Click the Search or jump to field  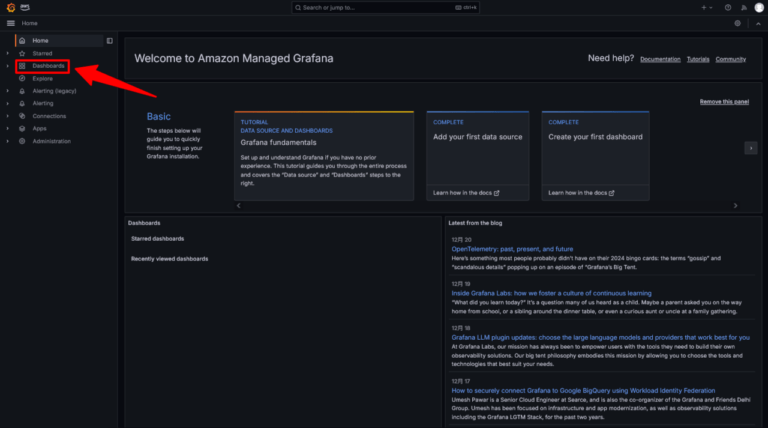[385, 7]
